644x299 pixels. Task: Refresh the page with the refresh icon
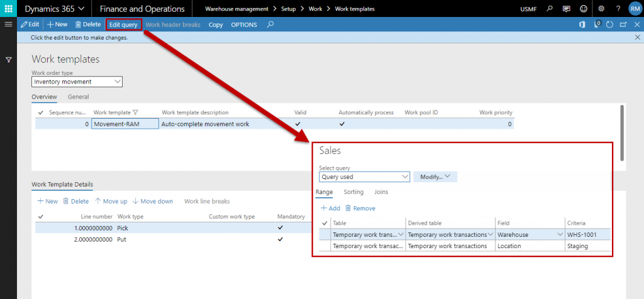click(x=610, y=24)
